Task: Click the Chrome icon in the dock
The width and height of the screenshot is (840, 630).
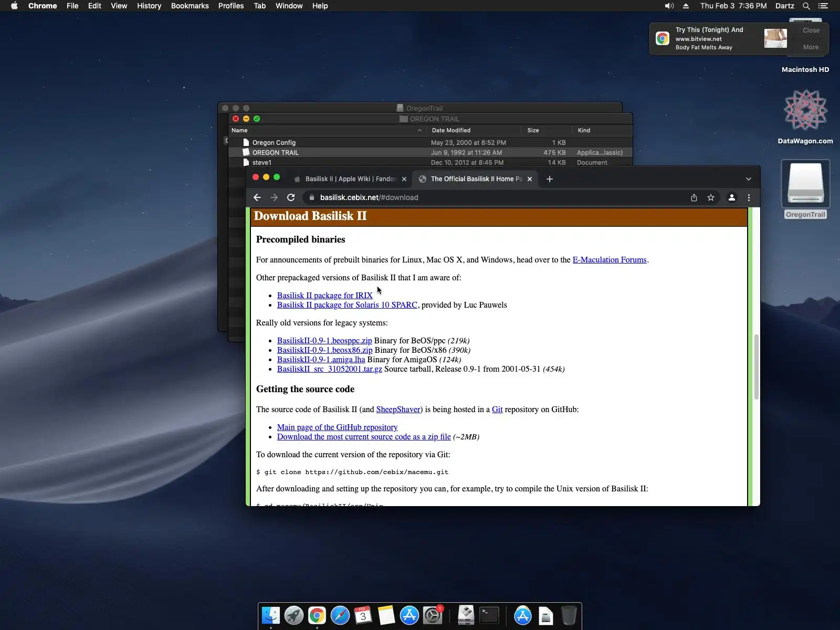Action: point(317,615)
